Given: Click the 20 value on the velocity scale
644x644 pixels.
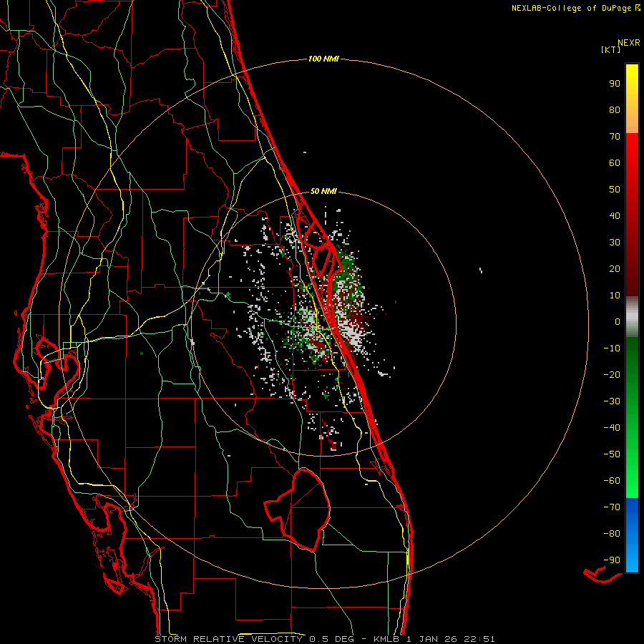Looking at the screenshot, I should click(x=615, y=268).
